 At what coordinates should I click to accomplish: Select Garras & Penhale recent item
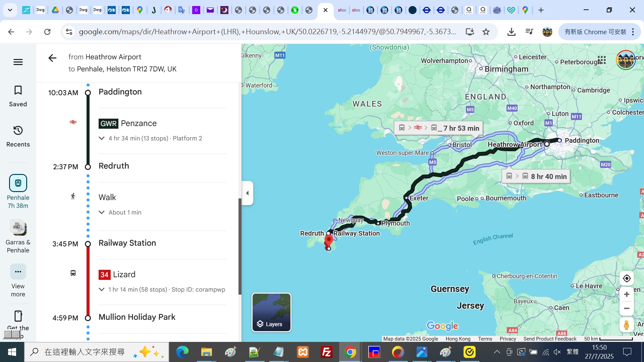(x=18, y=237)
